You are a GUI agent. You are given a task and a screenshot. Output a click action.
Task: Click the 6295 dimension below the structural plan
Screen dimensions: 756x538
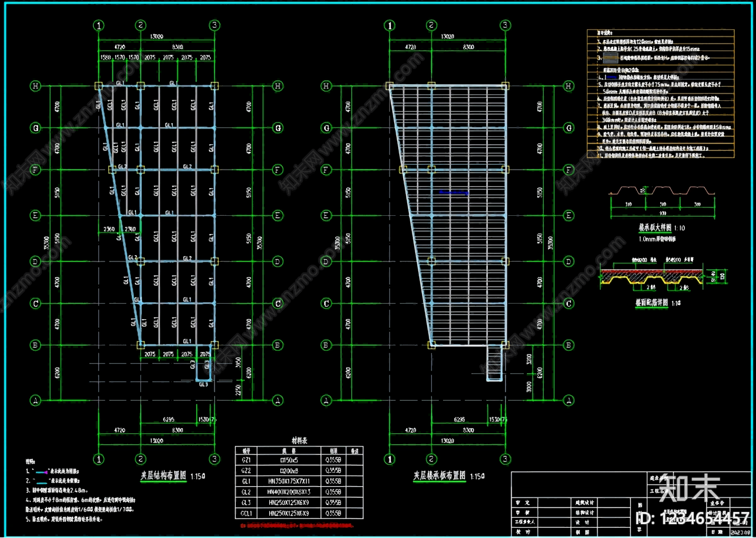pos(169,420)
